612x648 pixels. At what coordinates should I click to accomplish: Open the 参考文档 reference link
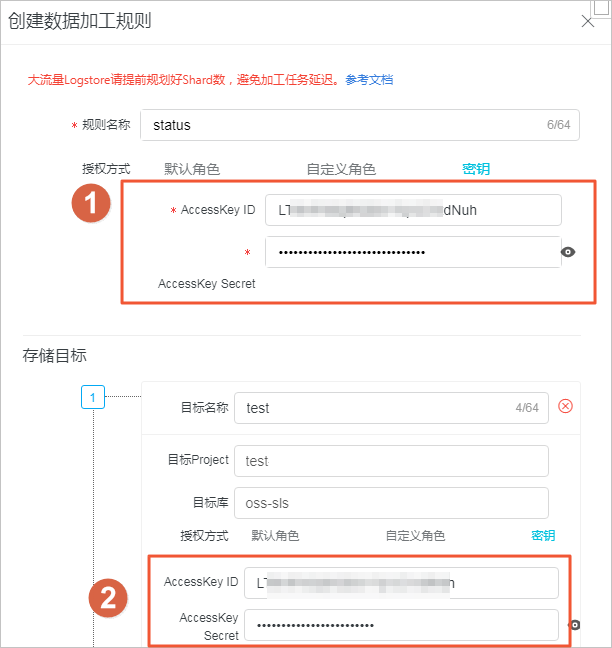click(369, 80)
